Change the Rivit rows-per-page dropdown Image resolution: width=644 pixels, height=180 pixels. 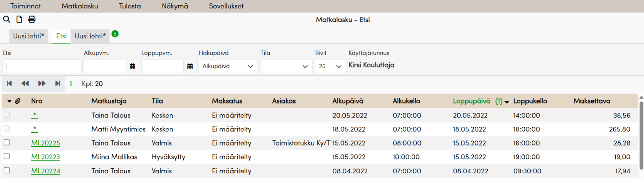coord(330,66)
